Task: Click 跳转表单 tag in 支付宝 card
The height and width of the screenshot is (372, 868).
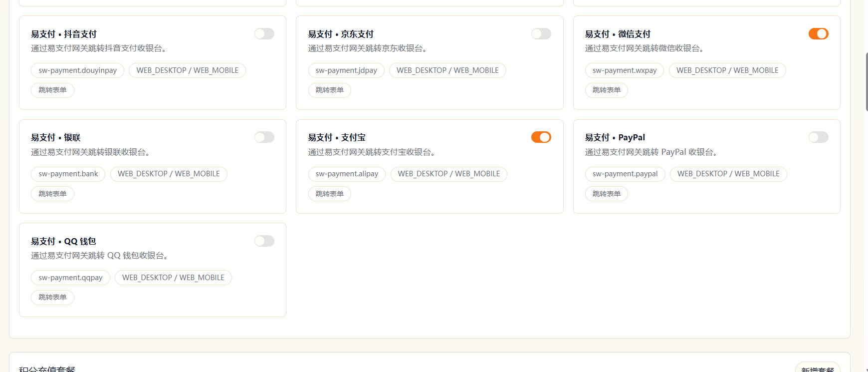Action: pyautogui.click(x=330, y=194)
